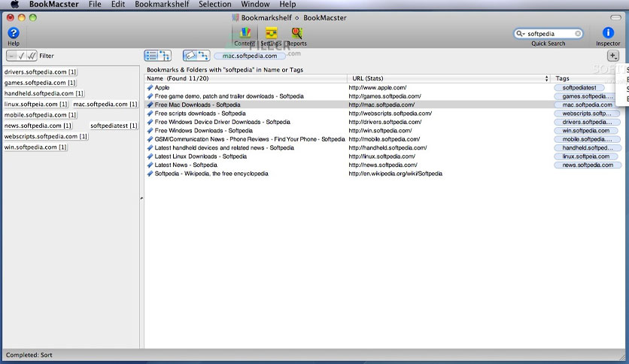
Task: Select the single checkmark filter button
Action: [21, 56]
